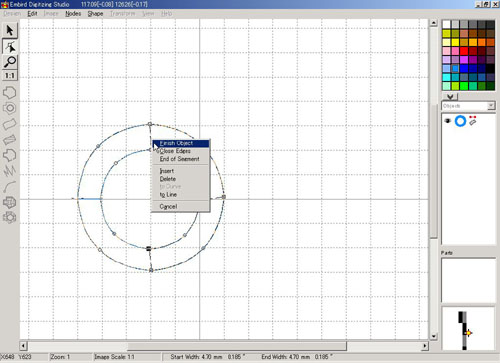The width and height of the screenshot is (500, 363).
Task: Activate the edit nodes tool
Action: click(x=10, y=47)
